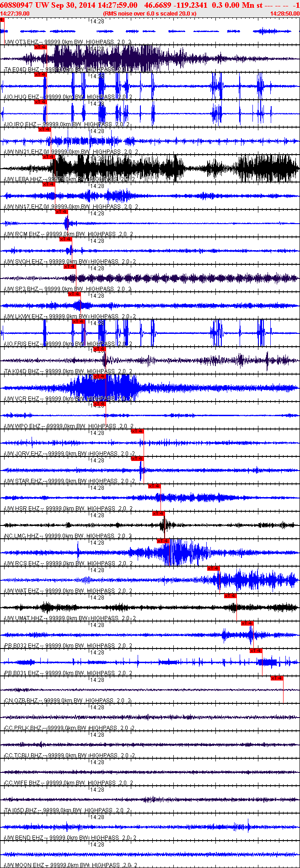Click the 14:28 tick label on UW OT3 trace

(x=96, y=21)
